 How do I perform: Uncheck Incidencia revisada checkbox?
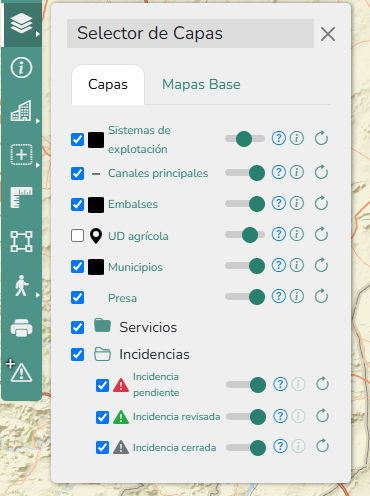(x=102, y=417)
